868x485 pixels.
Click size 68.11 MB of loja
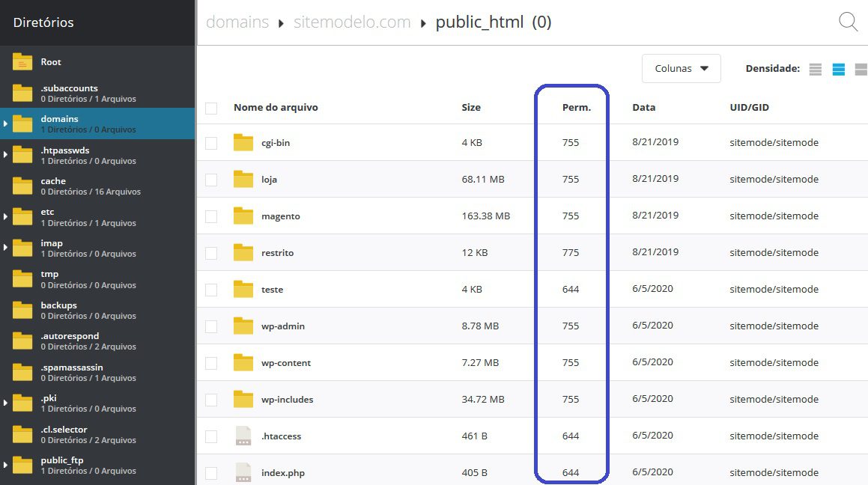[483, 179]
